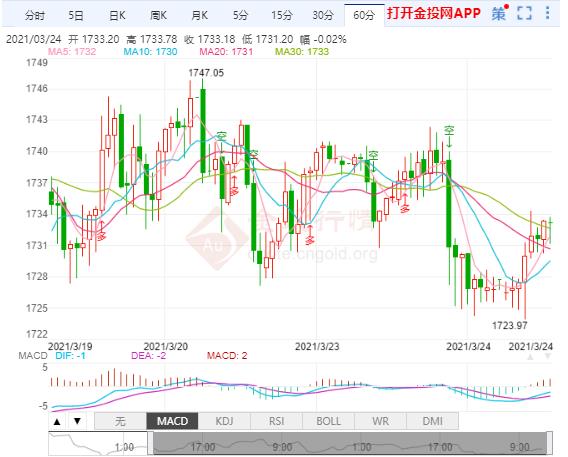Screen dimensions: 568x457
Task: Select the active 60分 tab
Action: (x=364, y=16)
